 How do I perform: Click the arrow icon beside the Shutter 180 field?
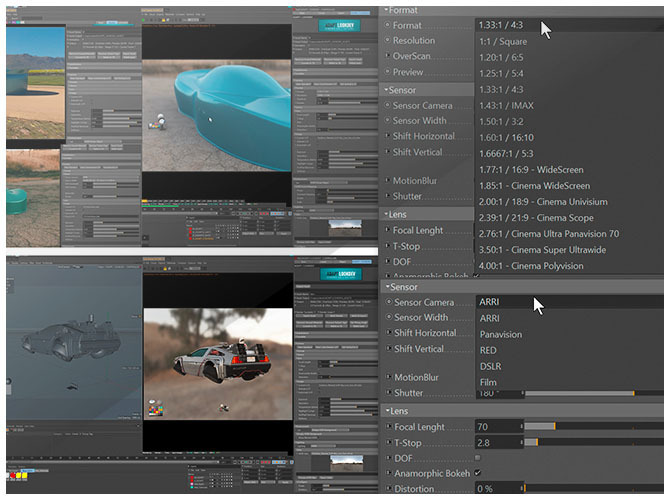tap(389, 392)
